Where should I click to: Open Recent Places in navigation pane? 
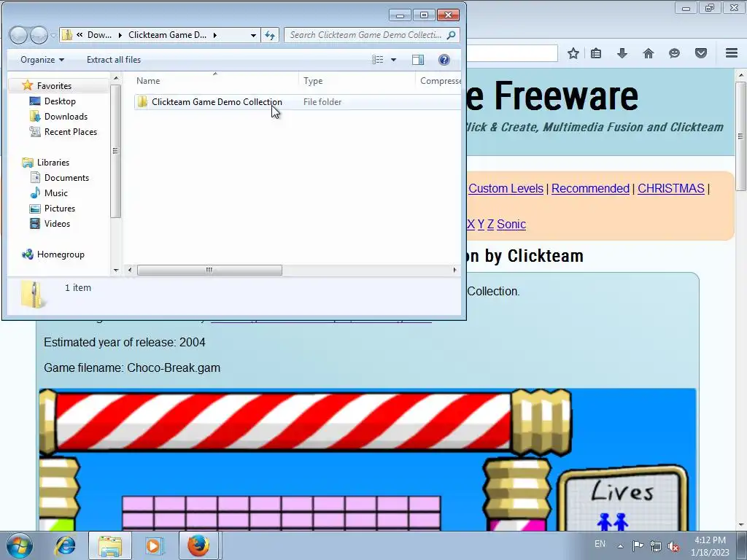click(x=71, y=132)
